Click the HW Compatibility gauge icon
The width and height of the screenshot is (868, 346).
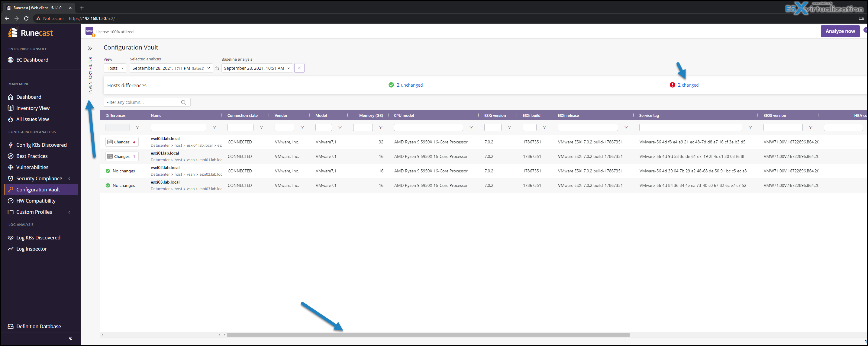pos(11,201)
